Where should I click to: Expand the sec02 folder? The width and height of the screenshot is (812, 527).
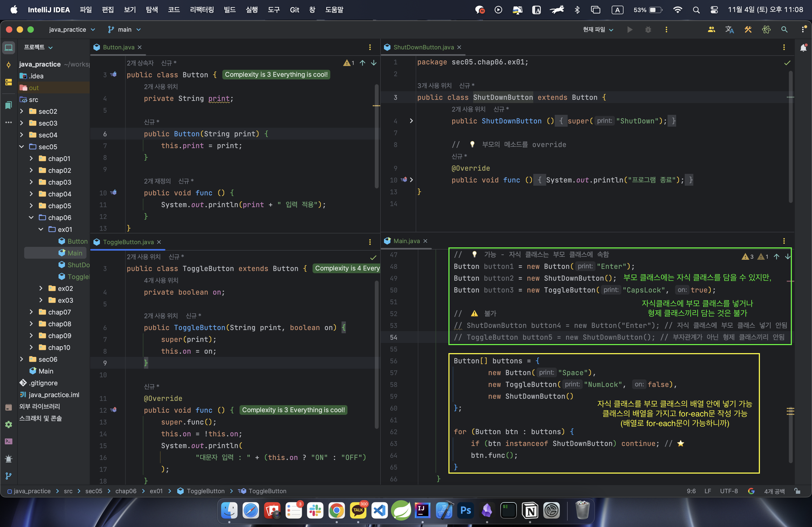pos(22,111)
